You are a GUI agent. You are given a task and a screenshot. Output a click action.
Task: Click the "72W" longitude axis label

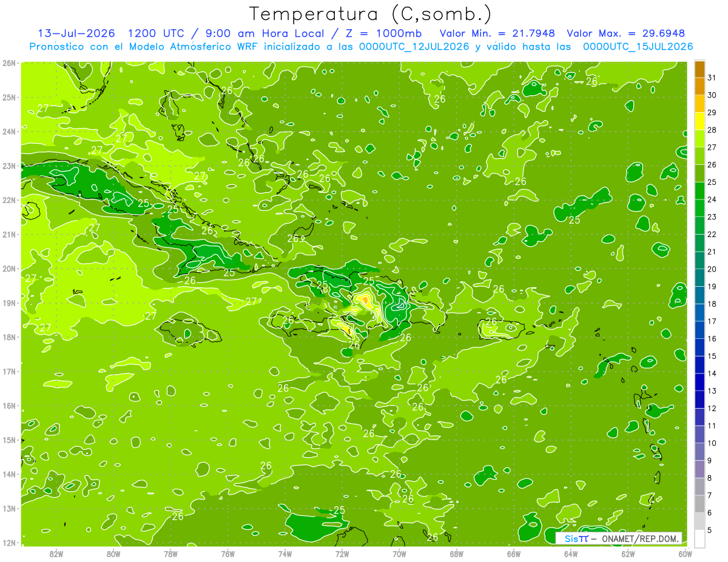click(x=342, y=554)
